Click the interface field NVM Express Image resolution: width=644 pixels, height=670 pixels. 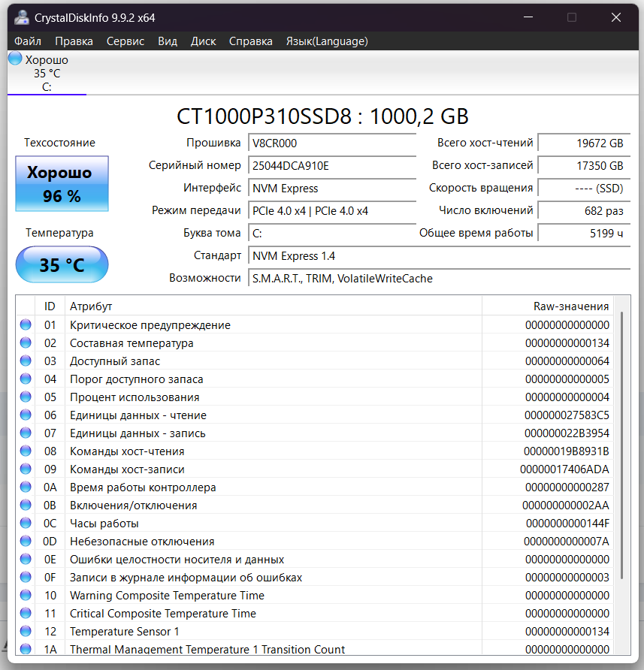(332, 189)
